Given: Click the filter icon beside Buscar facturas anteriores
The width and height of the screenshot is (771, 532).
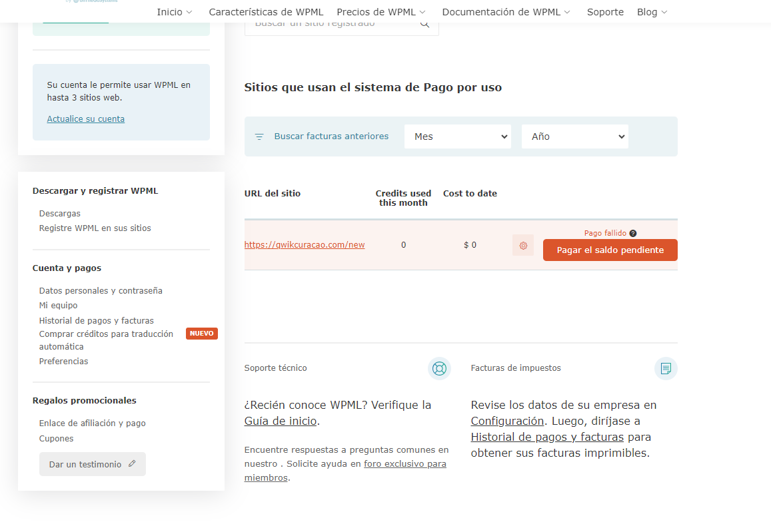Looking at the screenshot, I should (x=259, y=136).
